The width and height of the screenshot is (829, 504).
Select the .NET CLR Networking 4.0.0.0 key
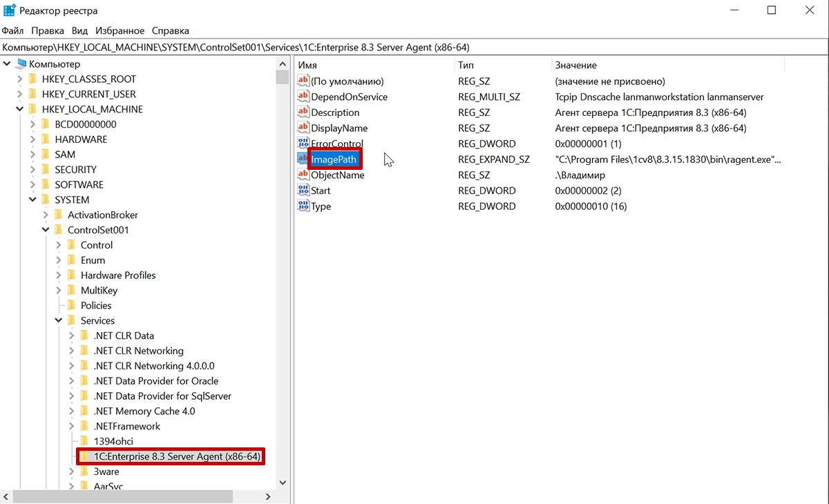pyautogui.click(x=154, y=366)
